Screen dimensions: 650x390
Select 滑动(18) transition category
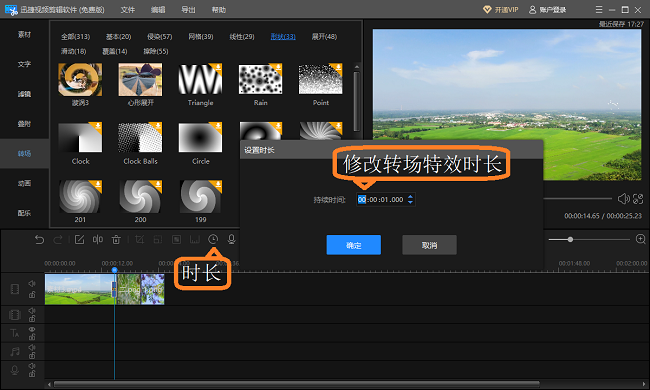[73, 51]
